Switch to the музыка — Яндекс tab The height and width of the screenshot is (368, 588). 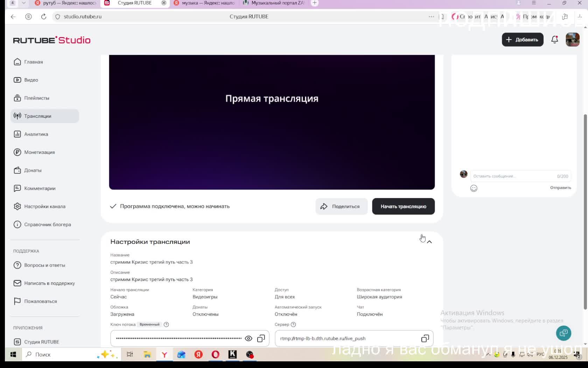[205, 3]
